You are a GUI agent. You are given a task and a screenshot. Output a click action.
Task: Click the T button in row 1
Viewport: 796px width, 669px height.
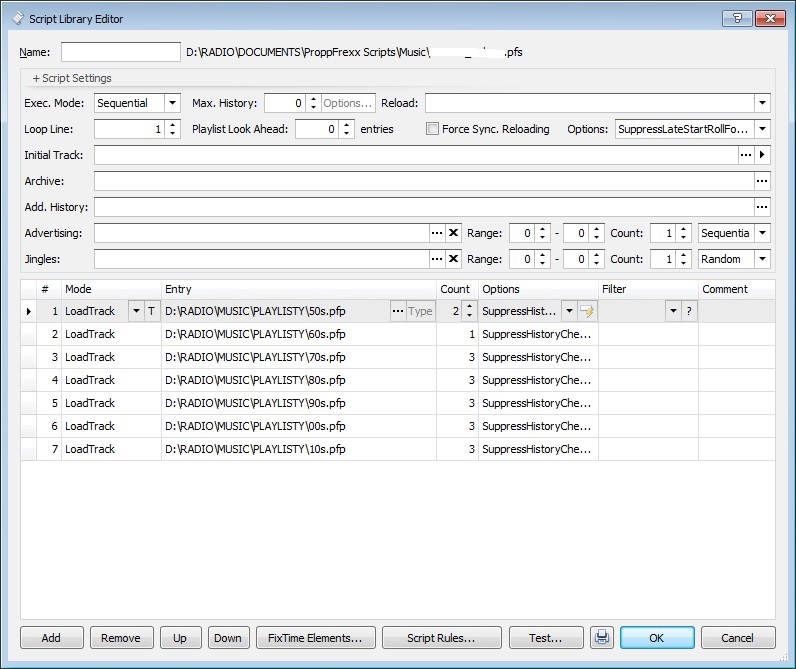152,311
